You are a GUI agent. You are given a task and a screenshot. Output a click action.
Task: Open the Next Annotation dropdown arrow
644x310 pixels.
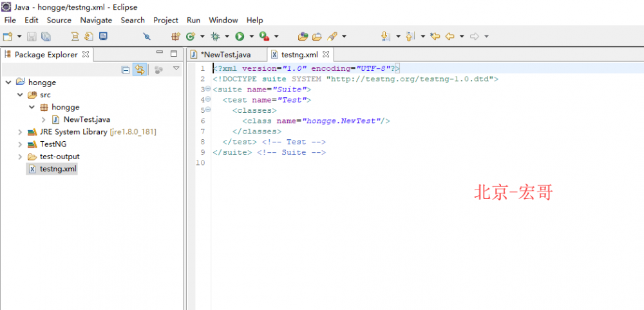(x=398, y=37)
